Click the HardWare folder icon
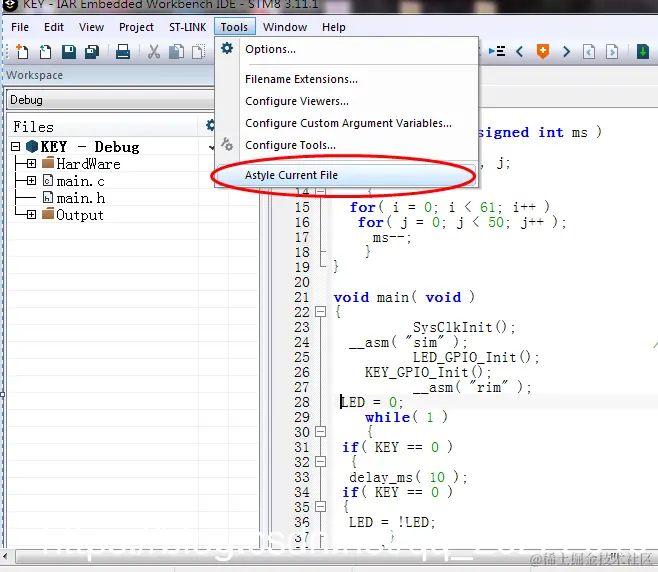 pyautogui.click(x=49, y=163)
